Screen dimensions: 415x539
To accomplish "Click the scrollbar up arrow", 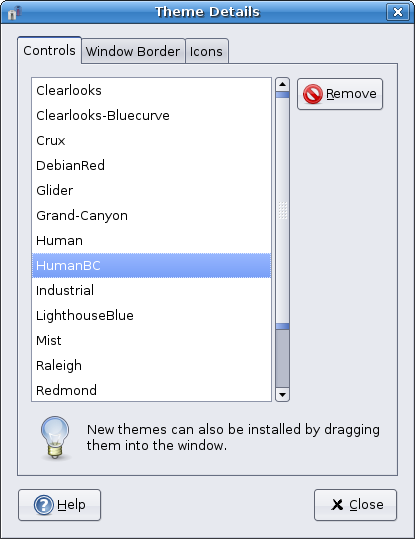I will point(282,84).
